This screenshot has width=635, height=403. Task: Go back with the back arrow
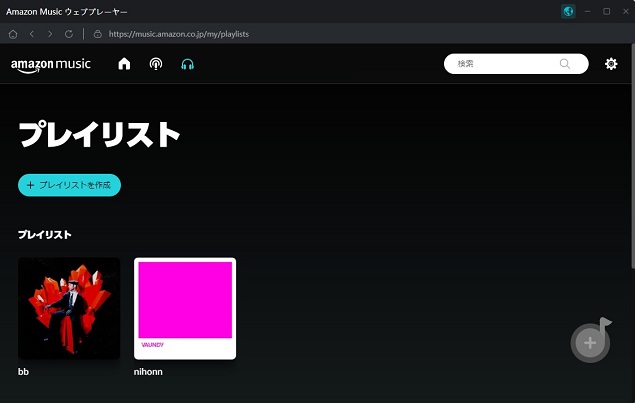pyautogui.click(x=32, y=34)
